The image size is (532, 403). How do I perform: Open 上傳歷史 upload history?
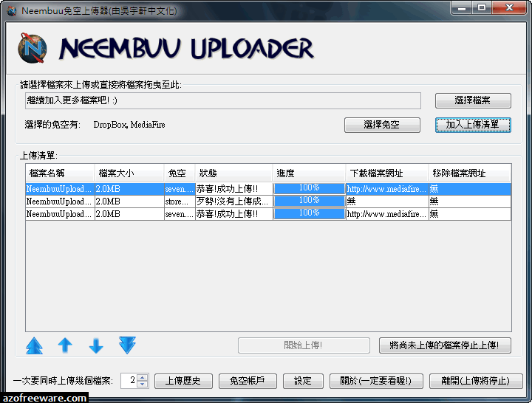click(183, 381)
